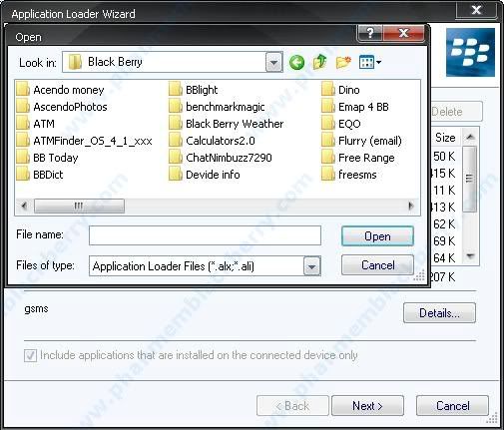Click the help question mark button
Image resolution: width=504 pixels, height=430 pixels.
[x=370, y=33]
